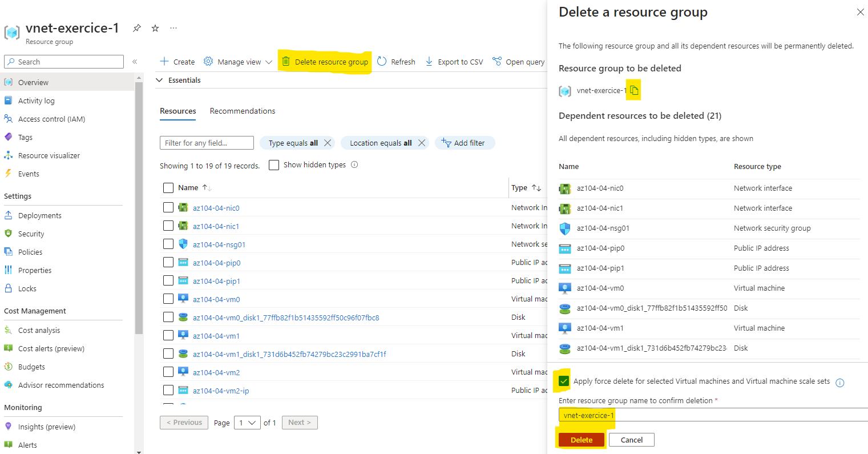Open the az104-04-vm1 virtual machine link

216,336
